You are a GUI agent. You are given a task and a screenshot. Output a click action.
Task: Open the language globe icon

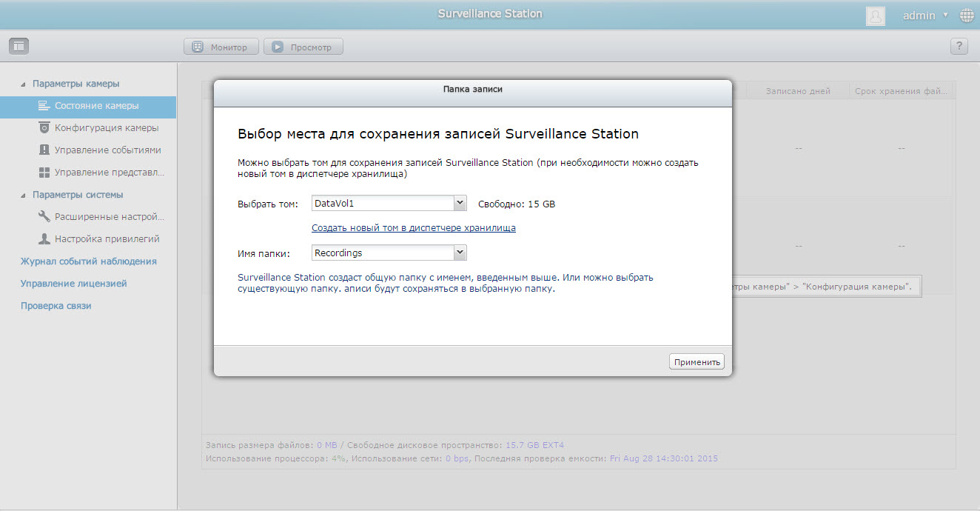click(967, 16)
